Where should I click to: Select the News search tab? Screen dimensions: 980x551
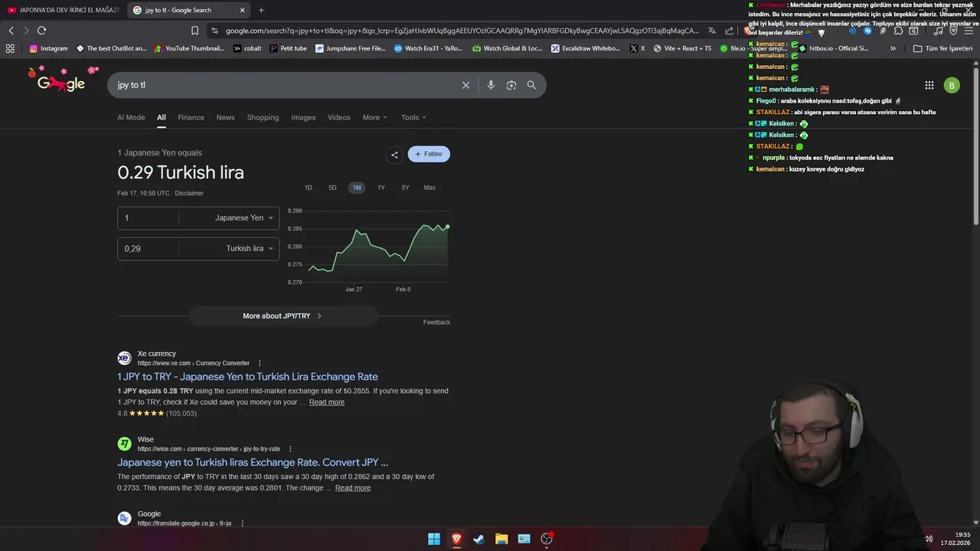click(225, 117)
